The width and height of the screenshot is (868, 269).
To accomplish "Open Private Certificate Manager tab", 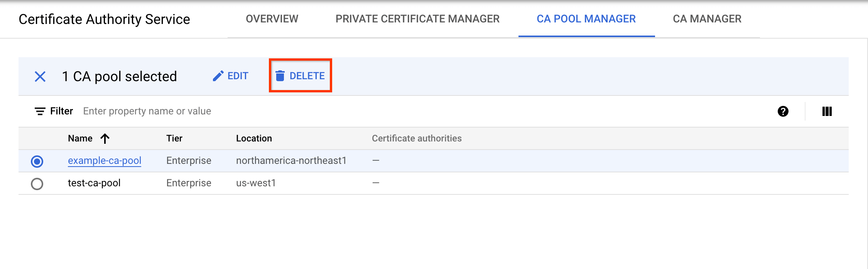I will point(417,19).
